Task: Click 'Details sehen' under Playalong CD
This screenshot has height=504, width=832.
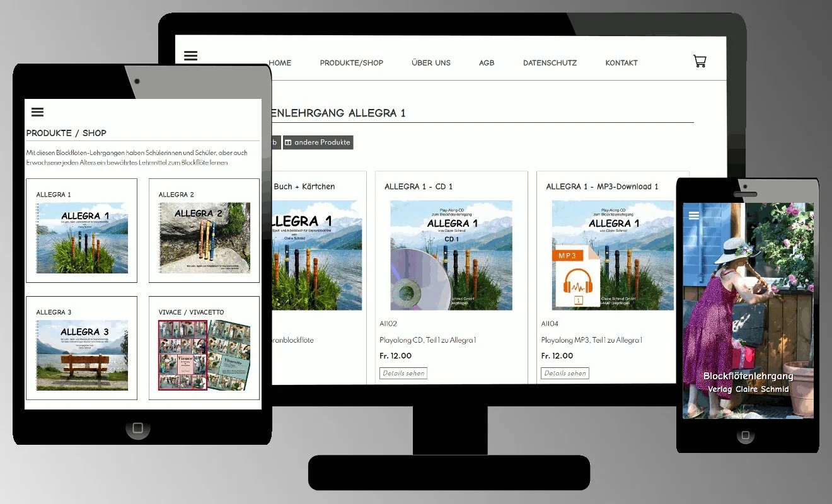Action: [x=403, y=373]
